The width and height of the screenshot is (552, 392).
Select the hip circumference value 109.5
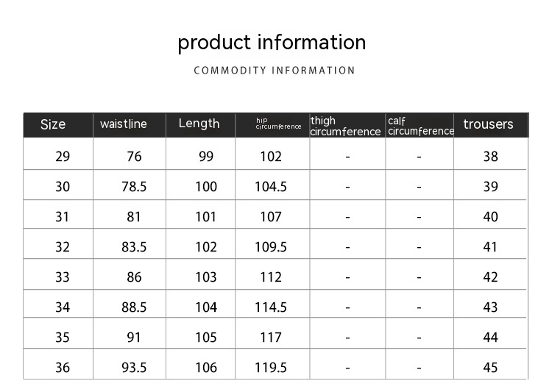point(271,247)
